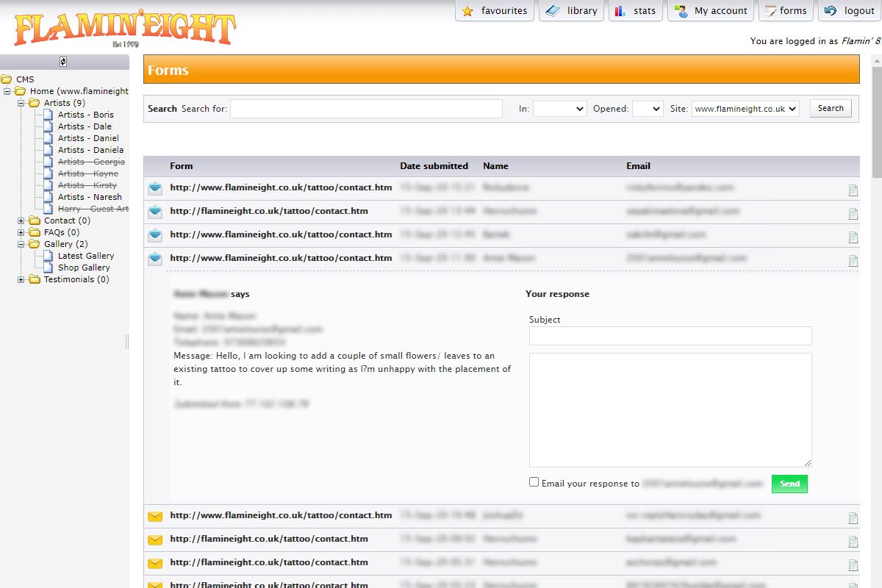Click the unread yellow envelope icon below the response panel
Screen dimensions: 882x588
point(154,517)
